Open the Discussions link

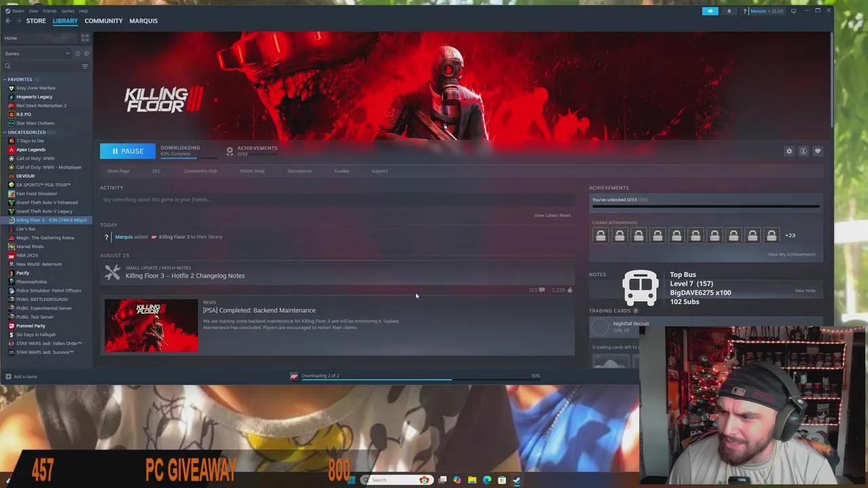(299, 171)
